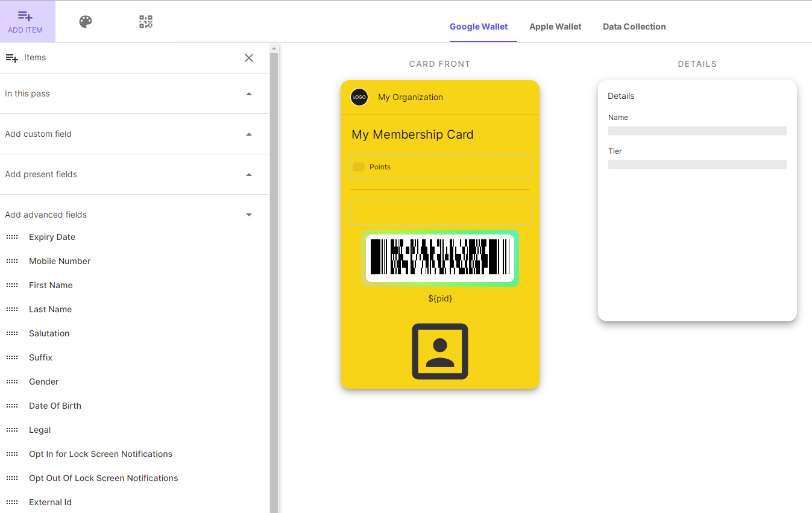Expand the 'Add custom field' section
The image size is (812, 513).
click(x=134, y=134)
